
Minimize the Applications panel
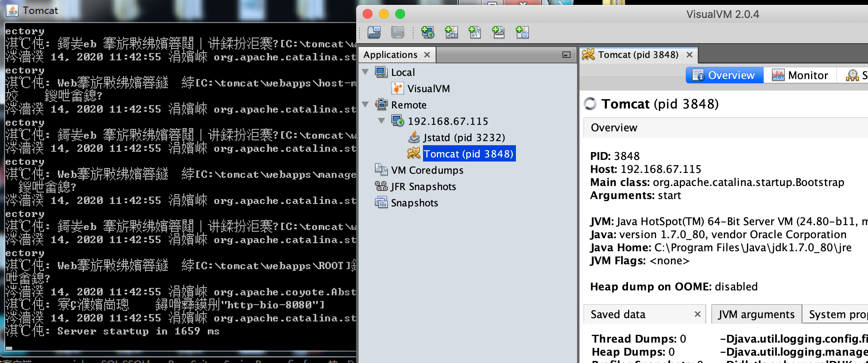tap(566, 55)
